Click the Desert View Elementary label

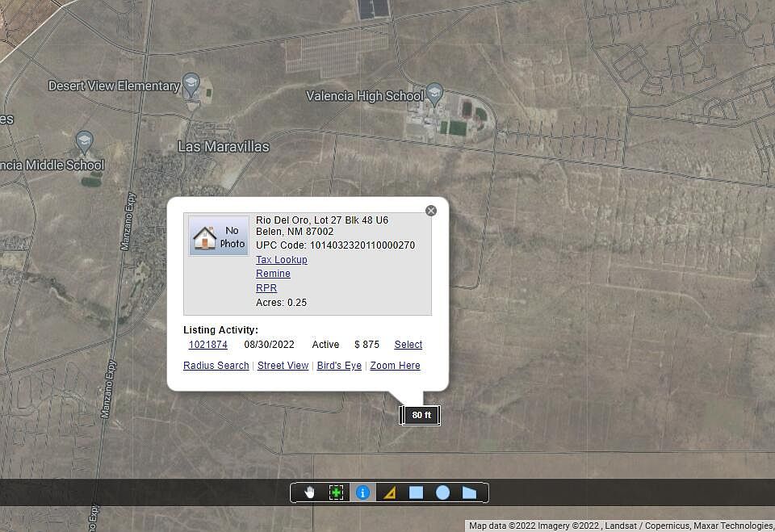tap(114, 86)
